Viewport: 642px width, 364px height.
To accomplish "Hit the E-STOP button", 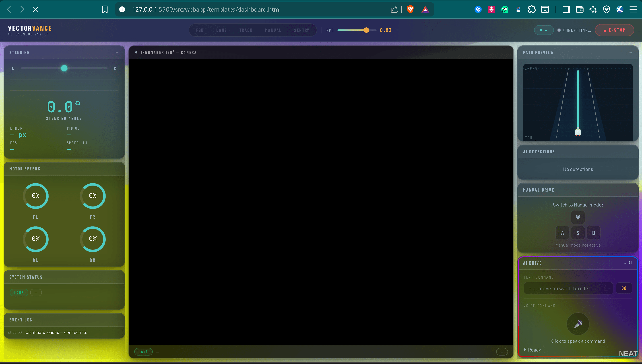I will click(614, 30).
